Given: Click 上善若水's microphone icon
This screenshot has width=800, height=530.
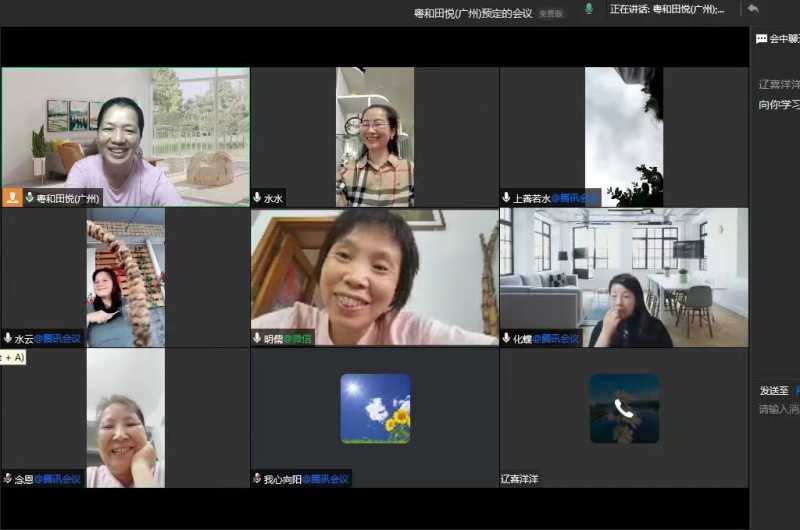Looking at the screenshot, I should point(506,198).
